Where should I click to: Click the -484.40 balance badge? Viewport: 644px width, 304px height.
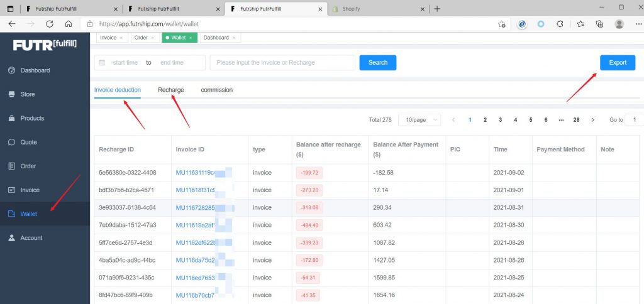point(309,225)
